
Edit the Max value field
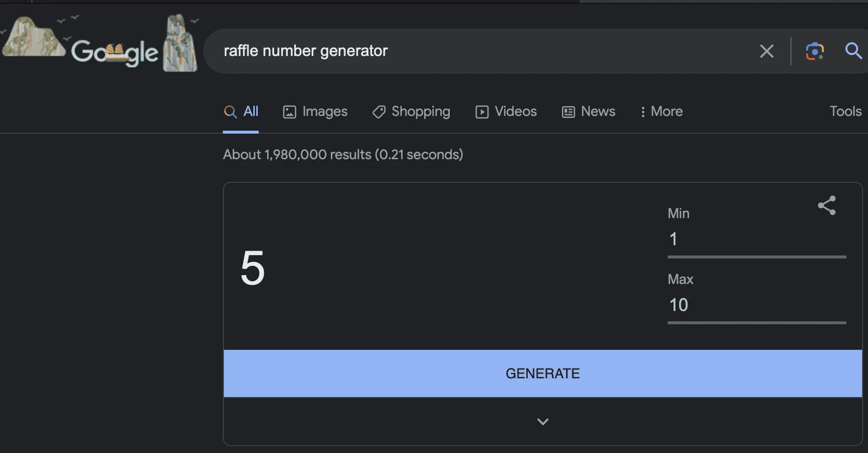[x=757, y=305]
